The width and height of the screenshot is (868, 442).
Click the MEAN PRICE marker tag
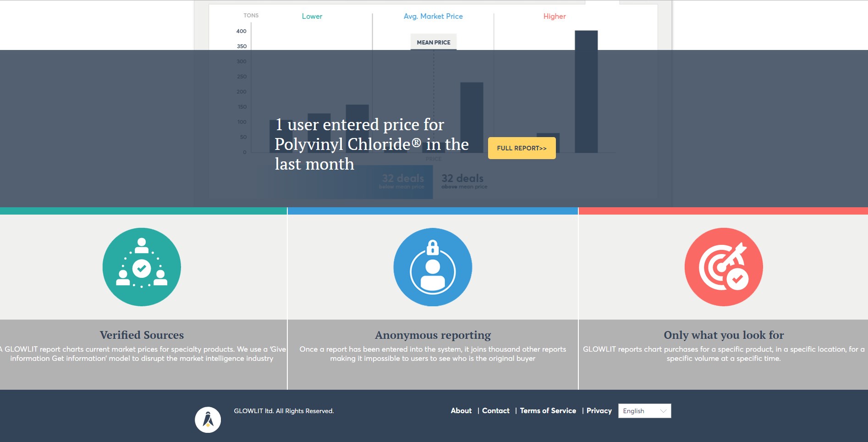click(434, 42)
